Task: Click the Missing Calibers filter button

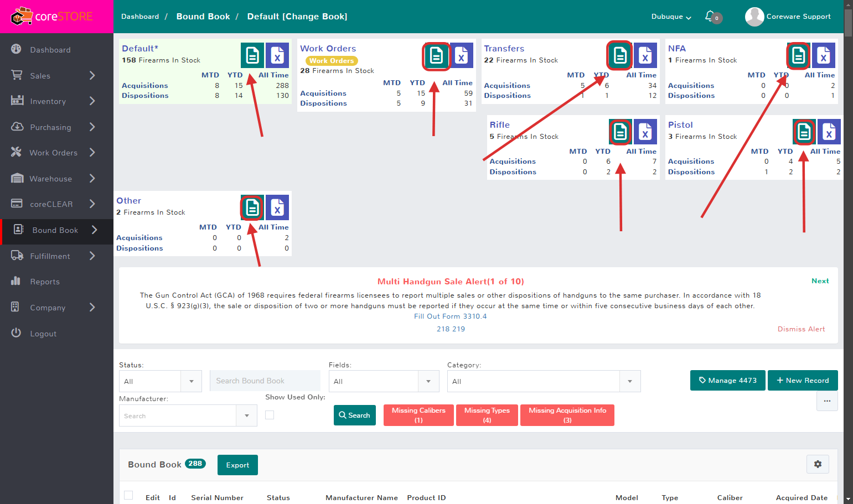Action: [x=418, y=415]
